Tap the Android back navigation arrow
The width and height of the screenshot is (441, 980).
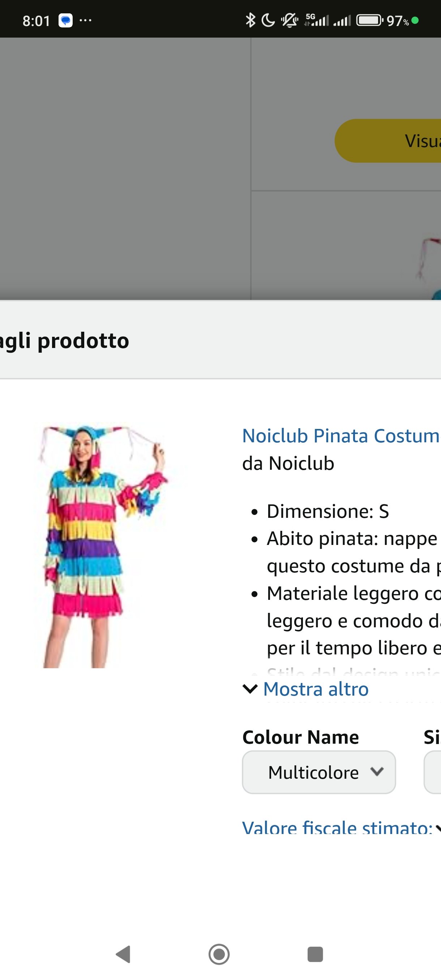[x=123, y=954]
